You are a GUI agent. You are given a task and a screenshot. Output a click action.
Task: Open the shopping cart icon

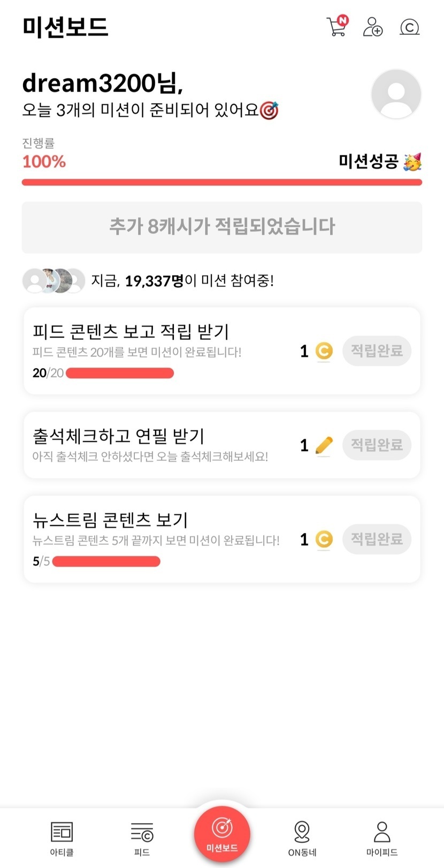pos(337,26)
